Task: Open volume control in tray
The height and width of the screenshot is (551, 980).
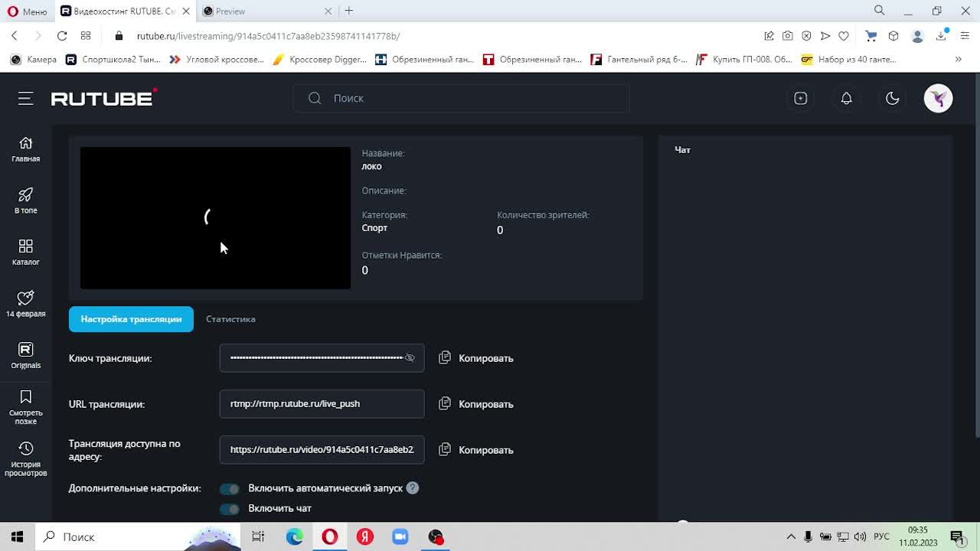Action: (x=860, y=536)
